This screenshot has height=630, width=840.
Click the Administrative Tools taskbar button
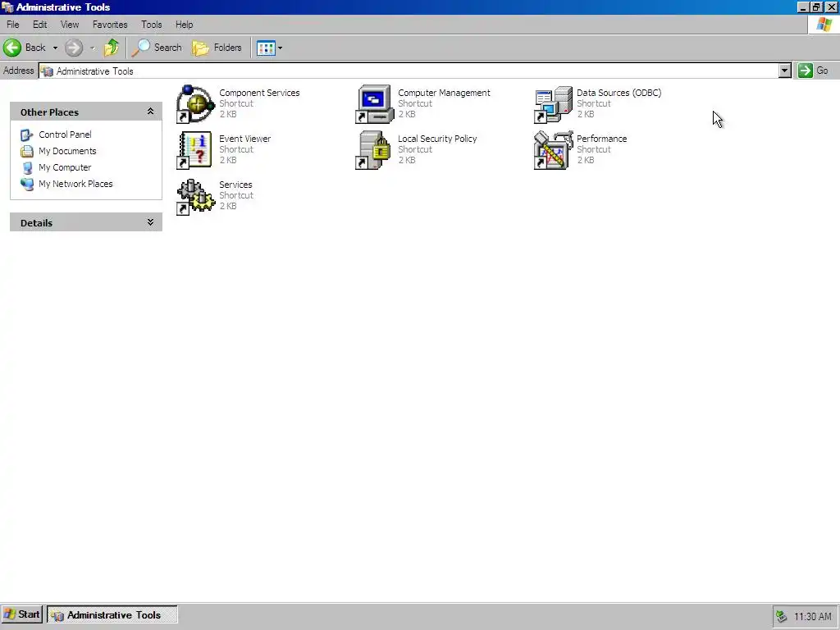point(112,615)
